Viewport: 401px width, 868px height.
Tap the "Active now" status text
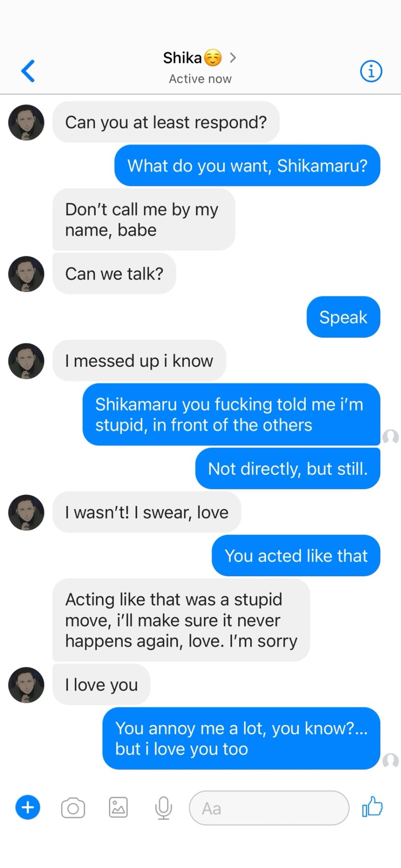pyautogui.click(x=200, y=79)
